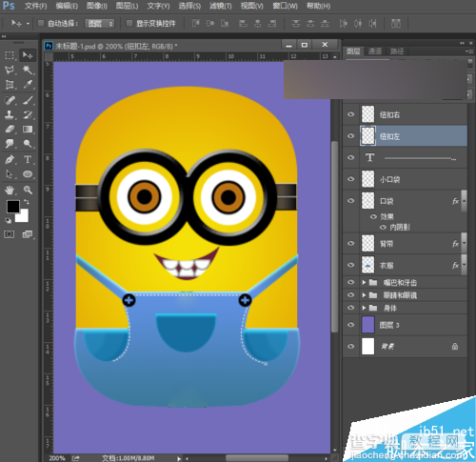The image size is (476, 462).
Task: Open the 帮助(H) menu
Action: click(318, 6)
